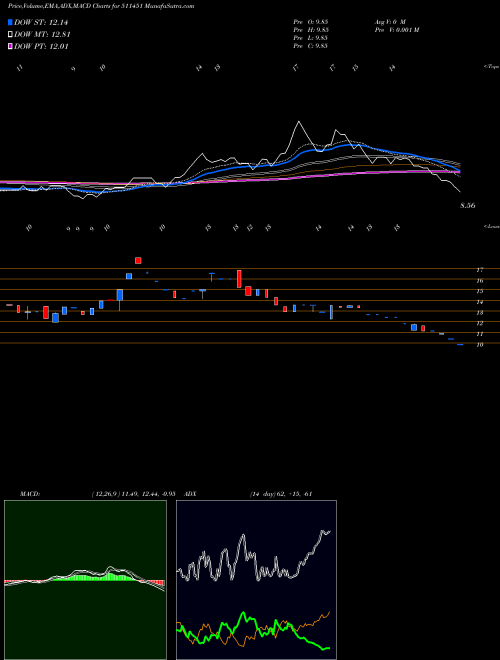
Task: Click the price axis label 10
Action: [479, 345]
